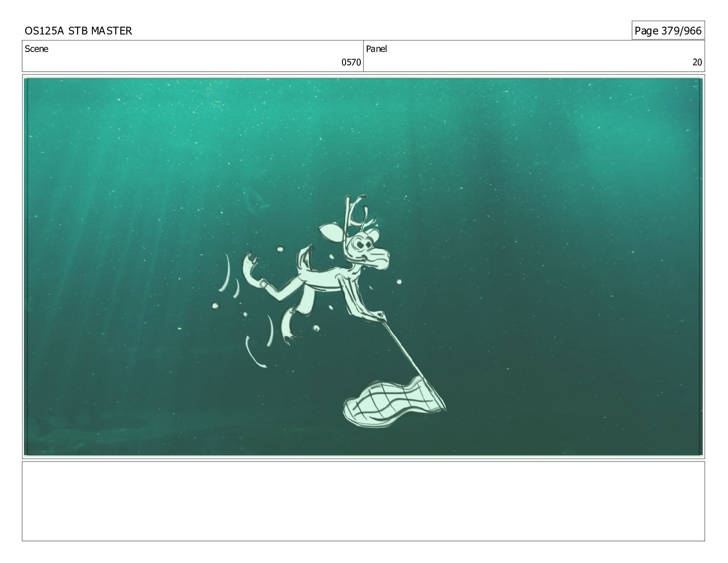The width and height of the screenshot is (728, 563).
Task: Click the Panel label field
Action: pos(534,56)
